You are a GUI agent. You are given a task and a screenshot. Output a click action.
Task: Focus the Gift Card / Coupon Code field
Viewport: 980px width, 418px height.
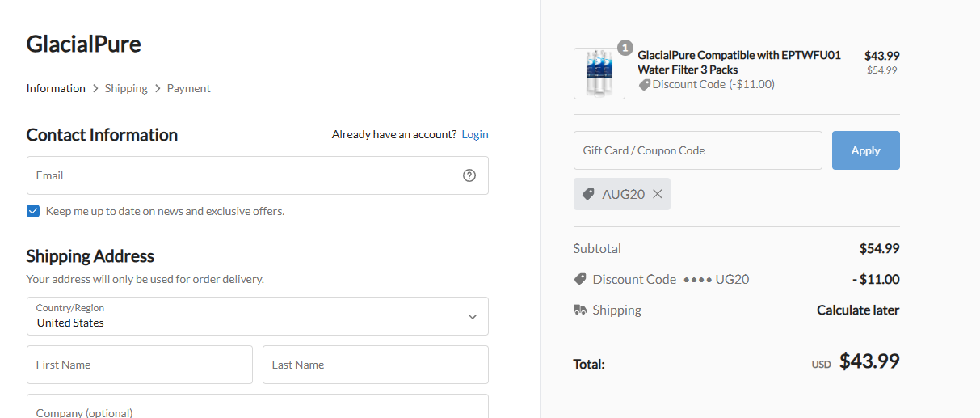pyautogui.click(x=698, y=150)
